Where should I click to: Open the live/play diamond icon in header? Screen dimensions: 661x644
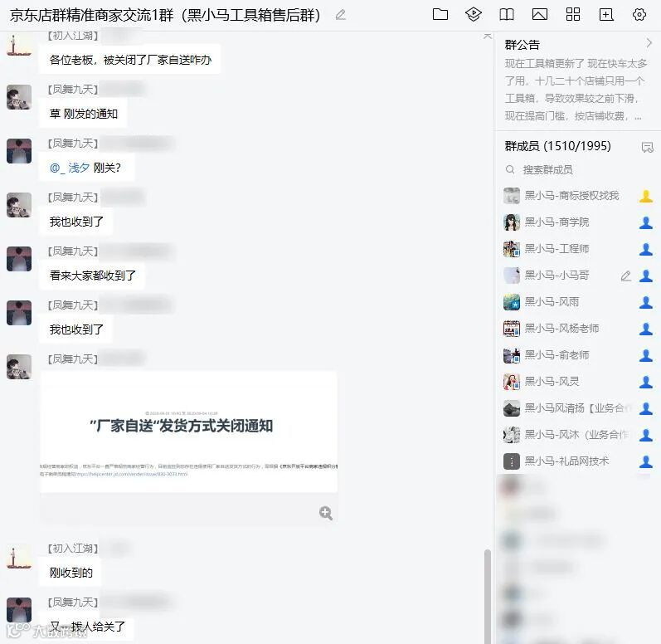pyautogui.click(x=474, y=14)
